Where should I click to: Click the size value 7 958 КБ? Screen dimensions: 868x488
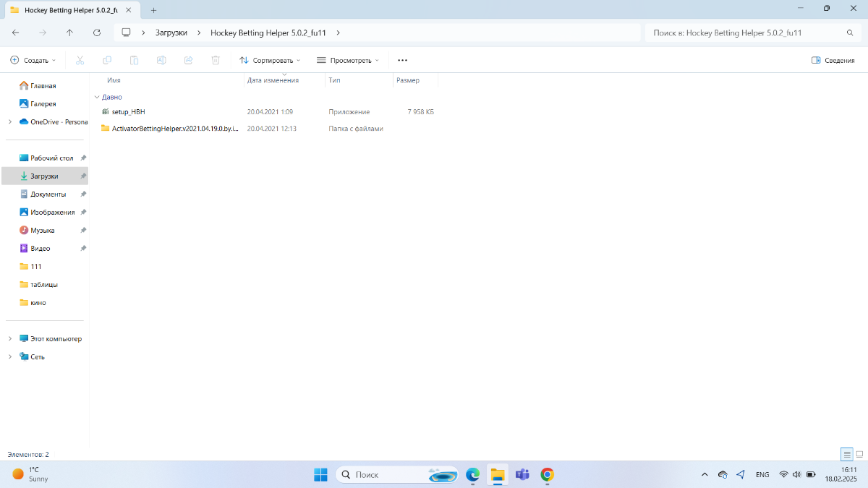(x=420, y=112)
